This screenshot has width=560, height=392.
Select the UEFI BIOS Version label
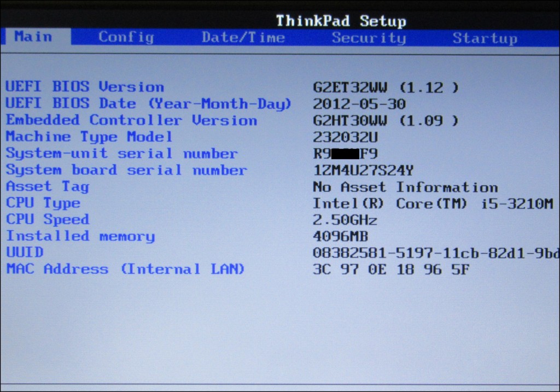[x=85, y=87]
